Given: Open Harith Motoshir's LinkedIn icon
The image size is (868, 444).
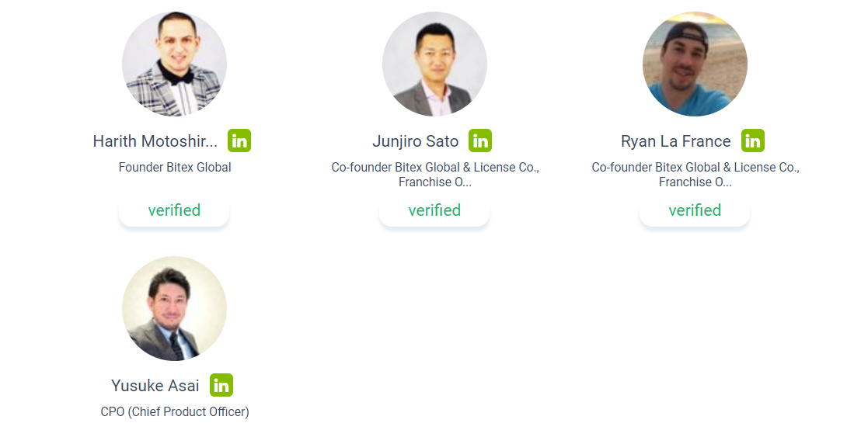Looking at the screenshot, I should (239, 140).
